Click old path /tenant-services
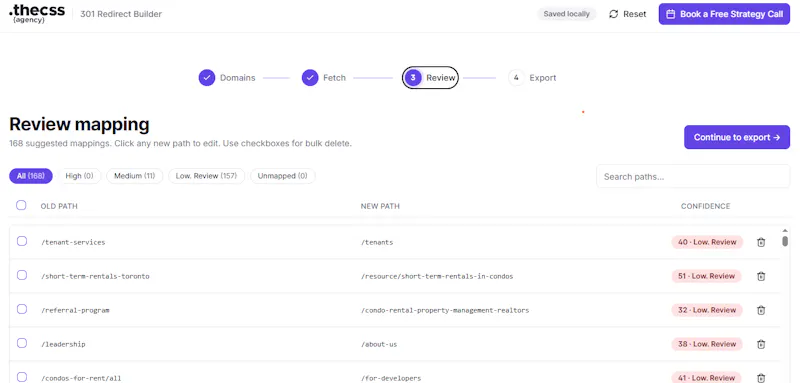This screenshot has width=800, height=383. pyautogui.click(x=73, y=242)
